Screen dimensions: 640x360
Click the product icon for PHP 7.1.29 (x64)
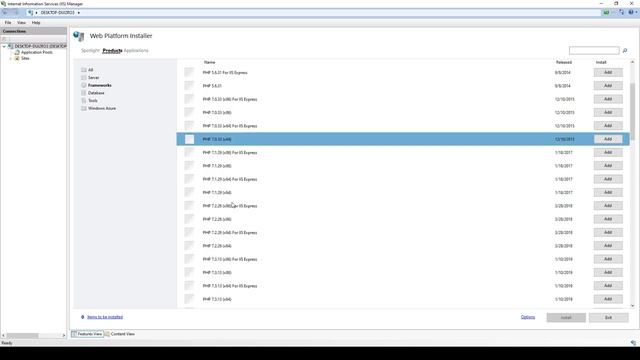[189, 192]
